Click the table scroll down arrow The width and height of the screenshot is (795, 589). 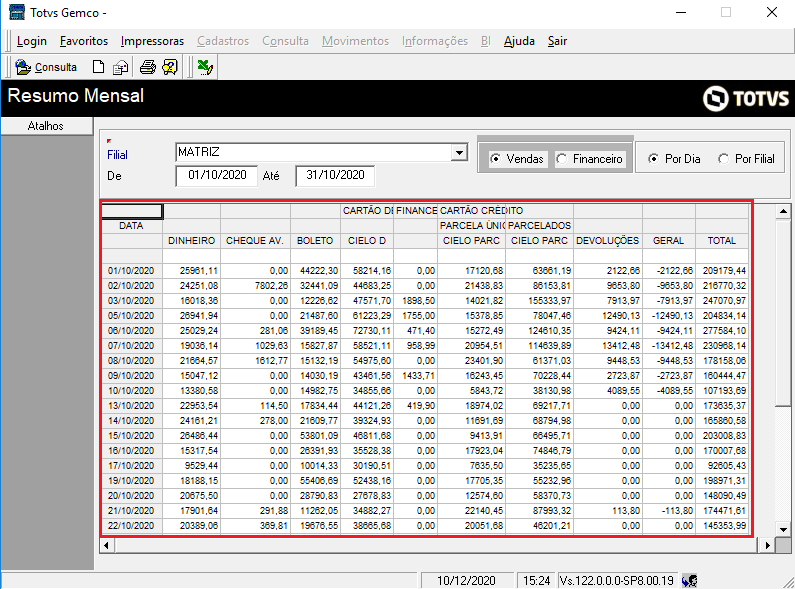pos(783,530)
